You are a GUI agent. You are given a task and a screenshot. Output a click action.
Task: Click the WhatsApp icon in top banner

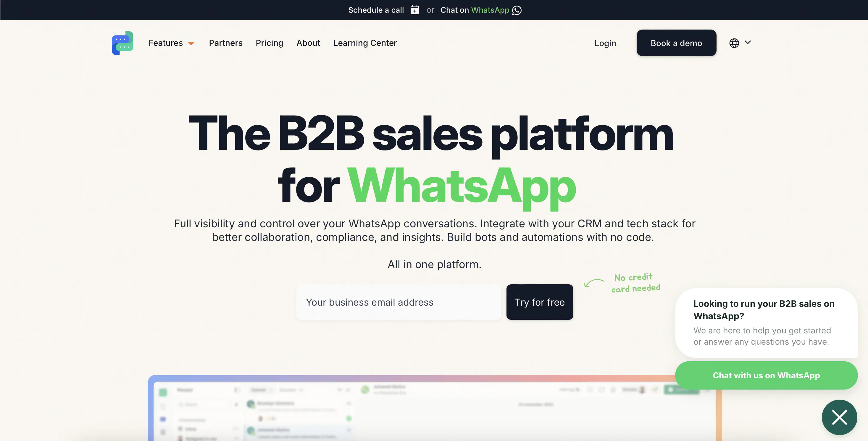tap(517, 9)
